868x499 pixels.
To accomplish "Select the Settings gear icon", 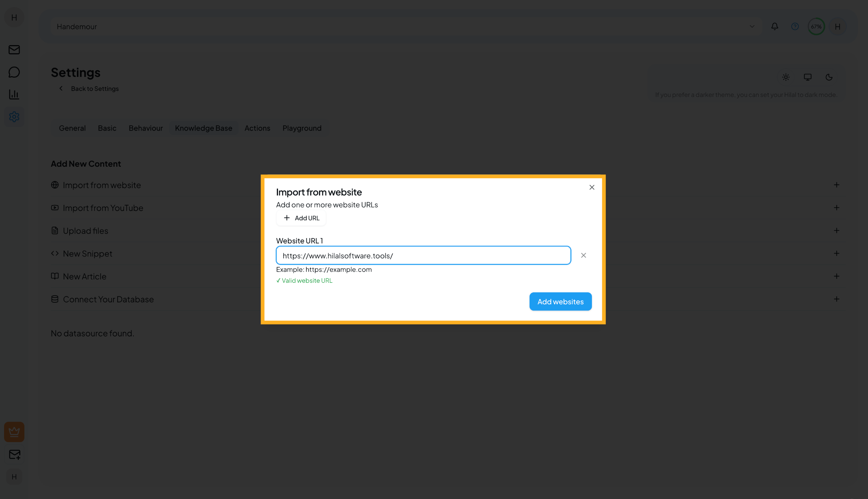I will pyautogui.click(x=14, y=116).
